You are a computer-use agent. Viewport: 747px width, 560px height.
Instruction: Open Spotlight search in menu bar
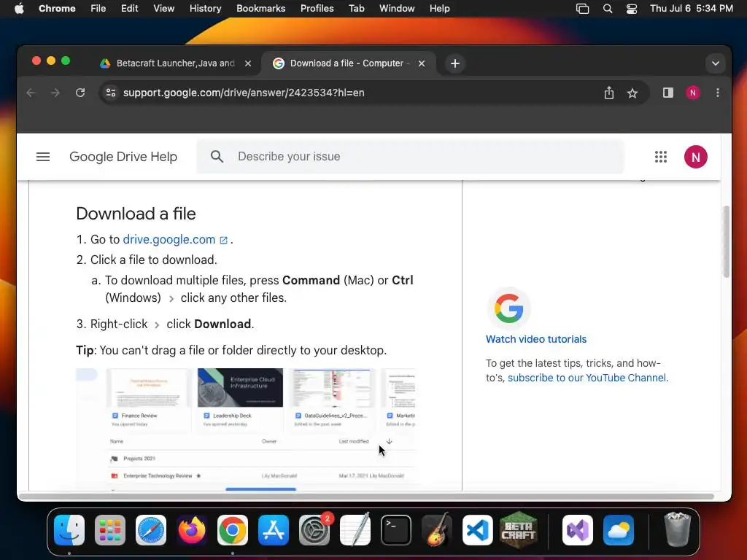608,9
